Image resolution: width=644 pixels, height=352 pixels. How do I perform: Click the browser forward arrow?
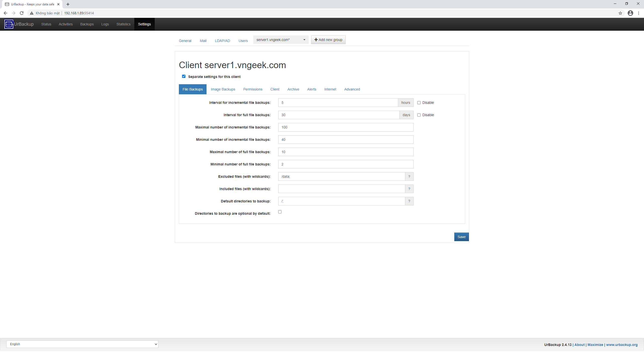coord(14,13)
